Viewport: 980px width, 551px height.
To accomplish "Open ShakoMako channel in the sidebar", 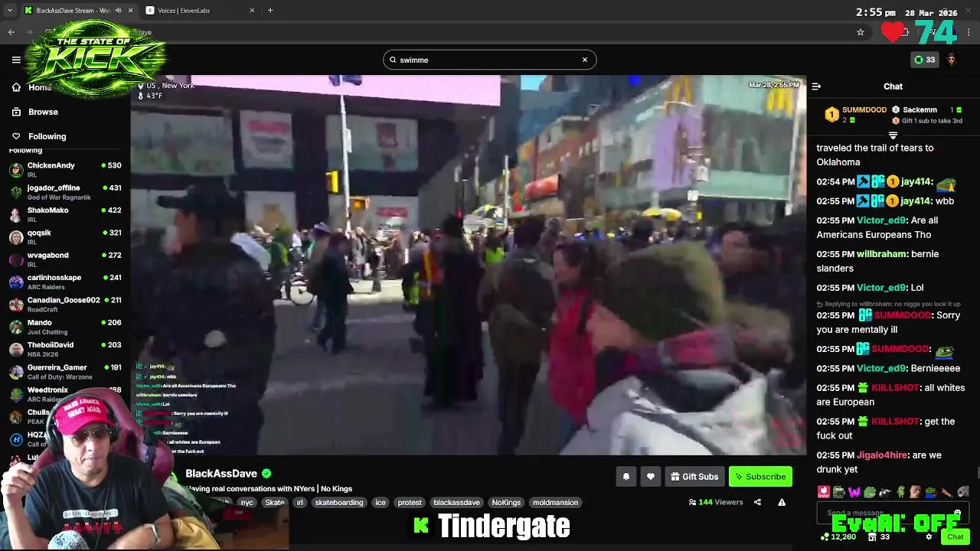I will [x=65, y=214].
